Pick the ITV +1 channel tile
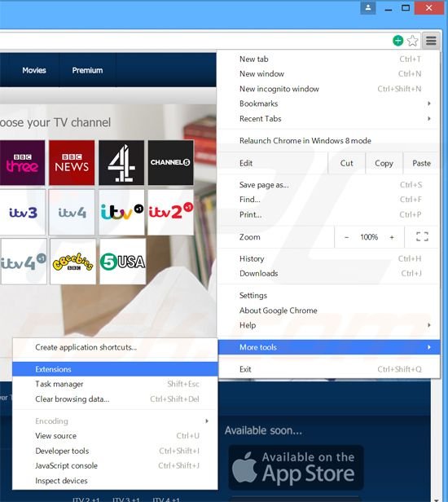The image size is (448, 502). [121, 212]
